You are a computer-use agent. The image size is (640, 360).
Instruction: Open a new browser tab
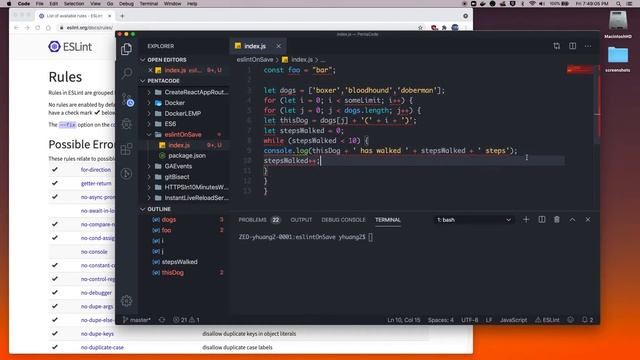pos(122,16)
